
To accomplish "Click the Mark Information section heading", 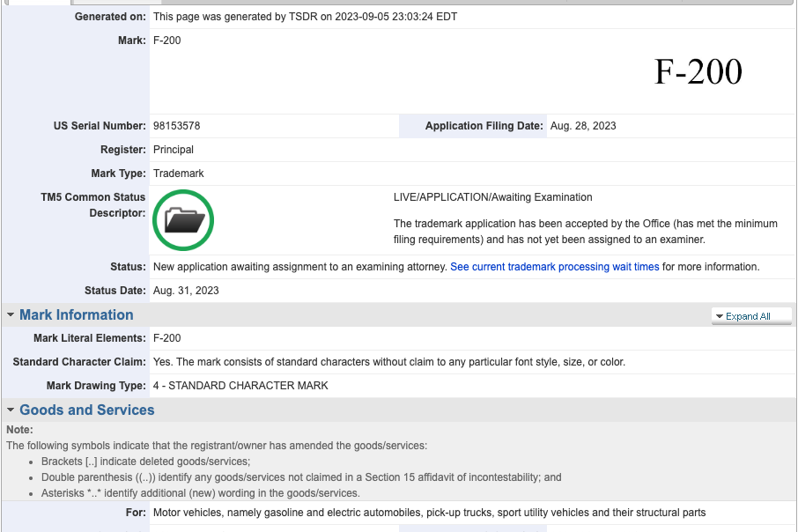I will pyautogui.click(x=77, y=315).
